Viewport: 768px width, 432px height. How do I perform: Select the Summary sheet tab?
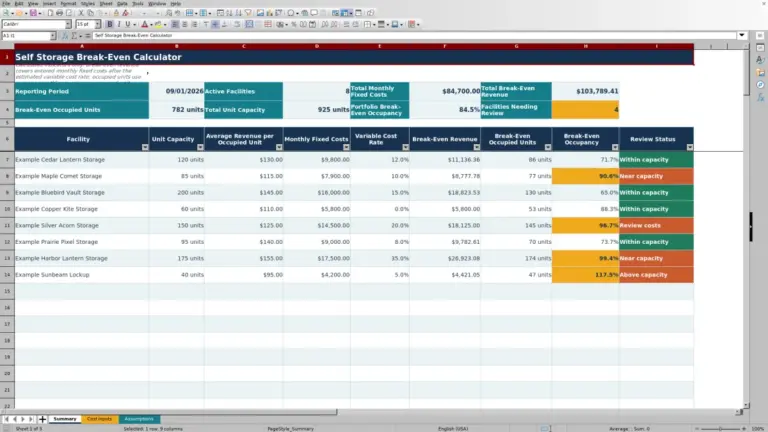(65, 419)
